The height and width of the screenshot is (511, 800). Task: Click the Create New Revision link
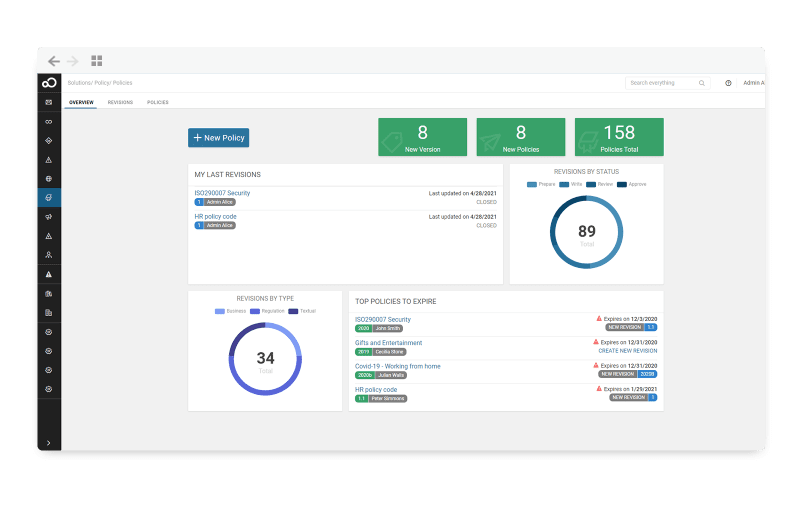coord(627,351)
